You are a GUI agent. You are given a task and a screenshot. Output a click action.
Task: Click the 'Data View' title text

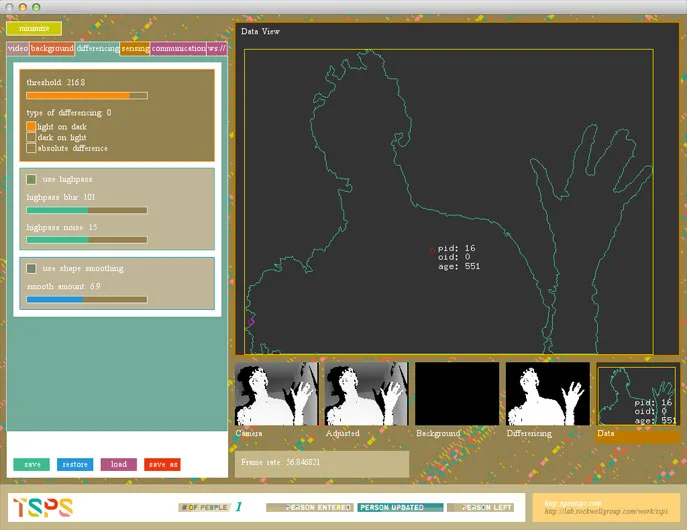(260, 32)
